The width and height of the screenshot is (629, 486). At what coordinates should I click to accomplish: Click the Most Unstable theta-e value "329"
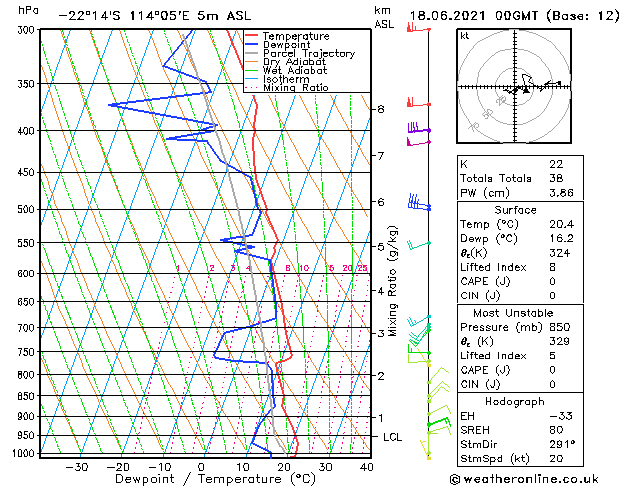click(x=560, y=341)
